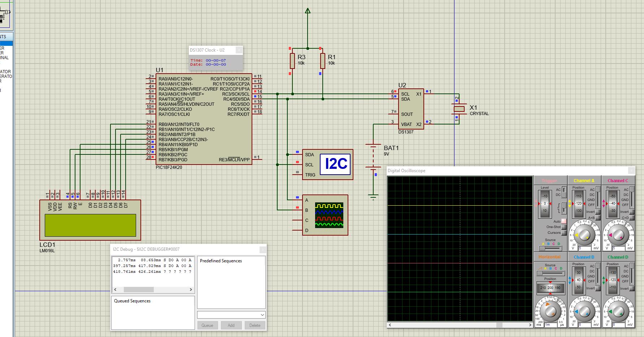Image resolution: width=644 pixels, height=337 pixels.
Task: Click the Delete button
Action: [255, 325]
